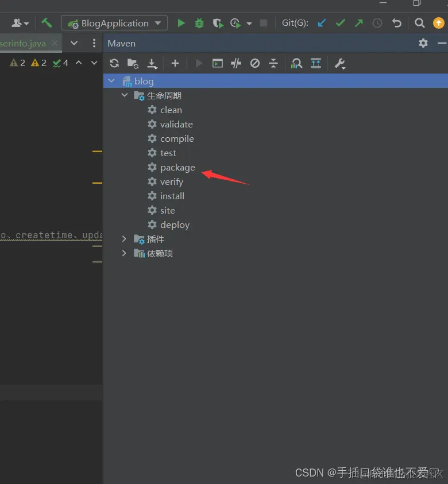The width and height of the screenshot is (448, 484).
Task: Reload all Maven projects icon
Action: [x=114, y=63]
